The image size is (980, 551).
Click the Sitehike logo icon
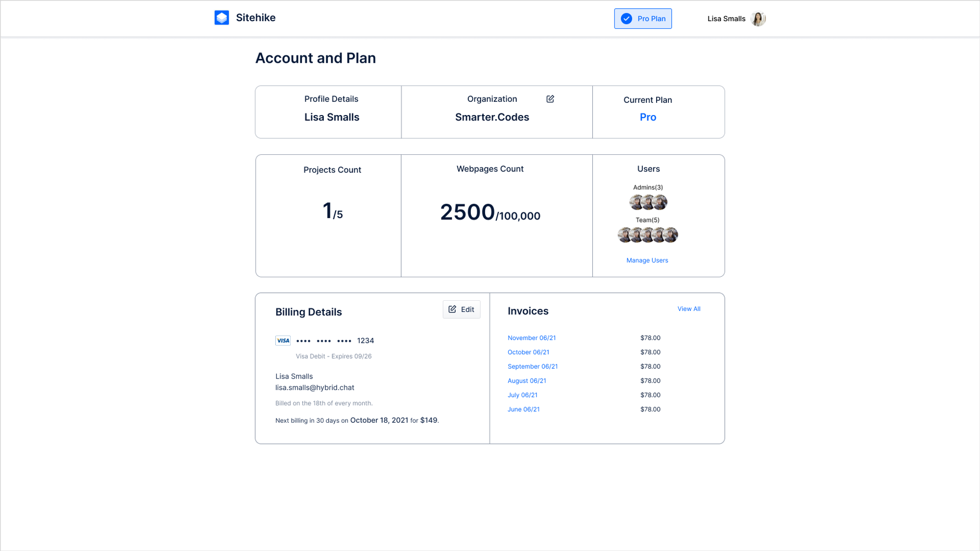coord(221,18)
